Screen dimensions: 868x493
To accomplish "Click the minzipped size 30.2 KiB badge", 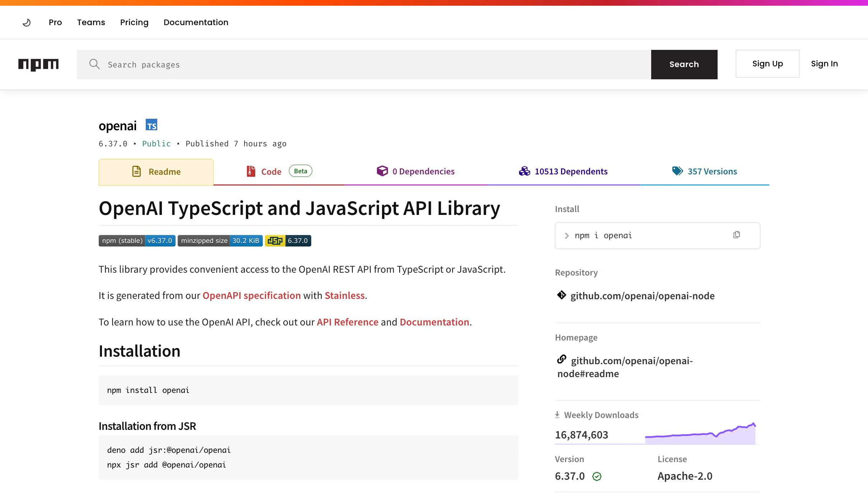I will 220,241.
